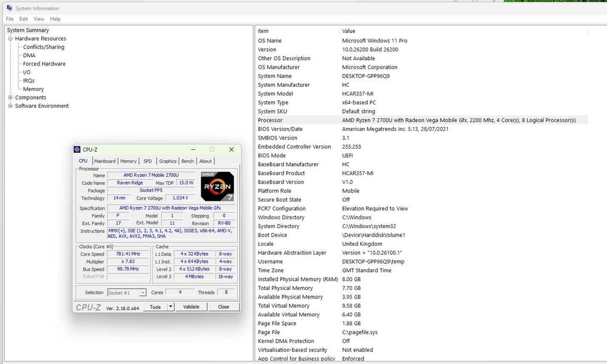Viewport: 607px width, 364px height.
Task: Expand the Software Environment tree node
Action: [10, 106]
